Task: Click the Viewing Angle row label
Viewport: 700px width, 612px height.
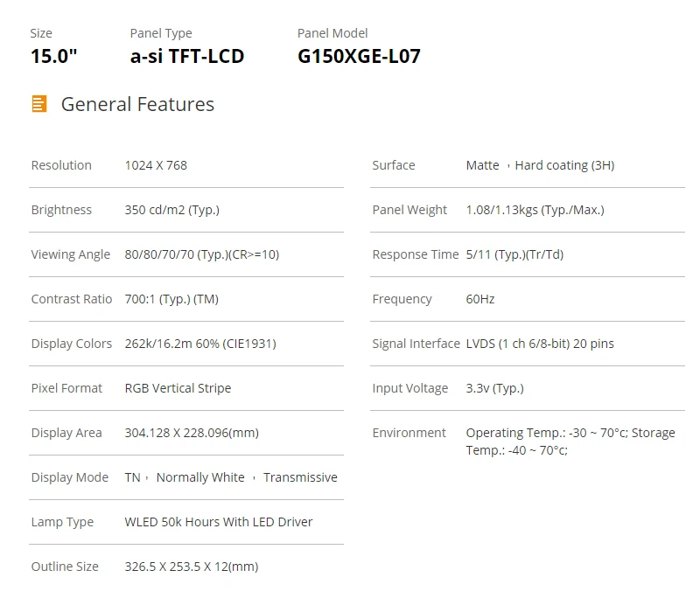Action: pos(70,254)
